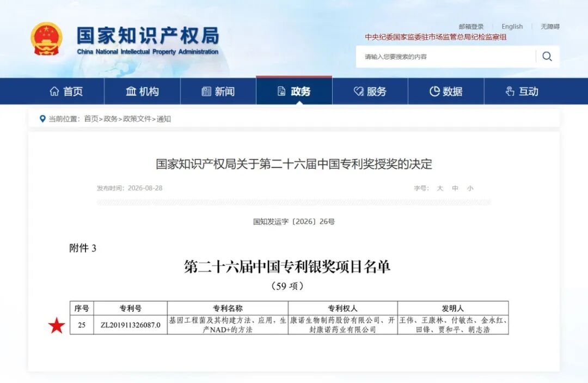Open the 新闻 navigation tab

(x=218, y=91)
